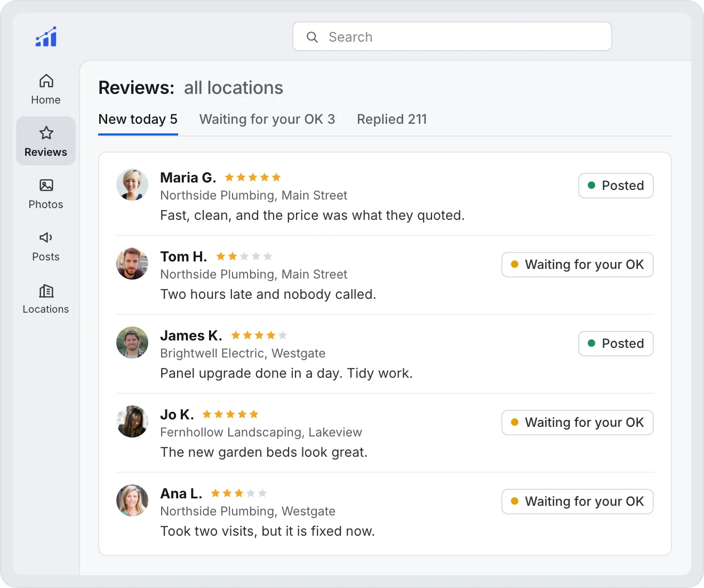Viewport: 704px width, 588px height.
Task: Click Tom H.'s two-star rating
Action: point(244,256)
